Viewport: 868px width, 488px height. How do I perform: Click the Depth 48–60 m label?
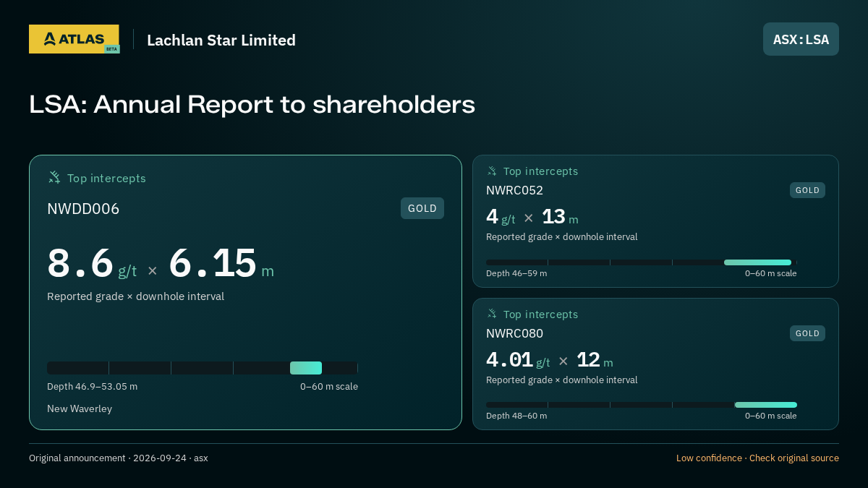pyautogui.click(x=516, y=416)
